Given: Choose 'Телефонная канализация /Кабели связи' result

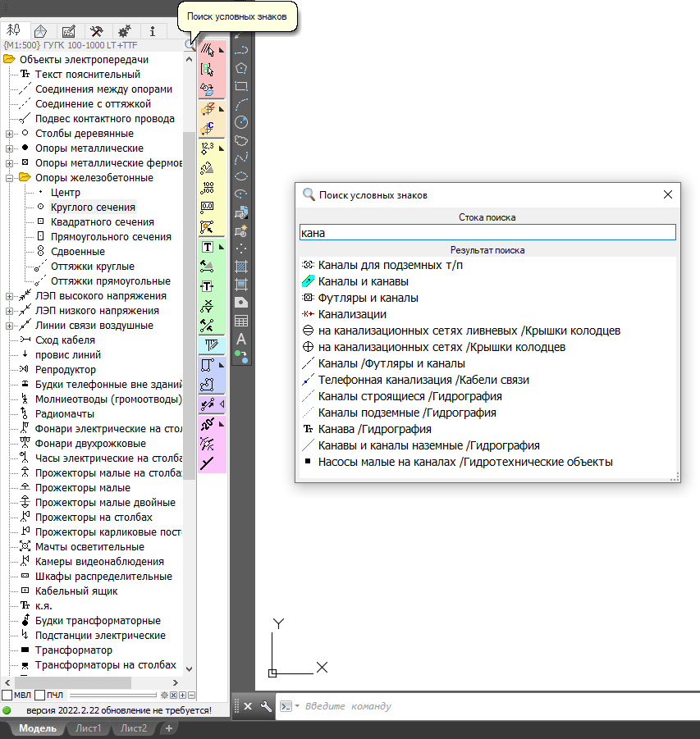Looking at the screenshot, I should point(423,380).
